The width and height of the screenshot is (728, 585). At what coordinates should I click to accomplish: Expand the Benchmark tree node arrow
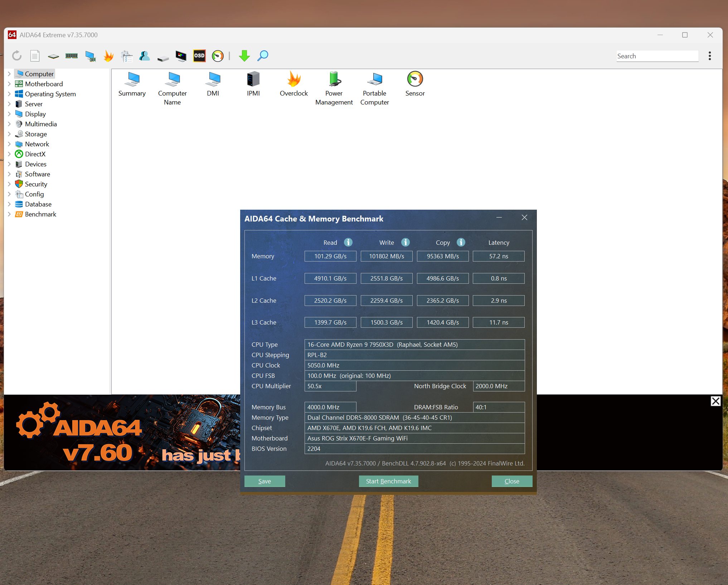pyautogui.click(x=9, y=214)
